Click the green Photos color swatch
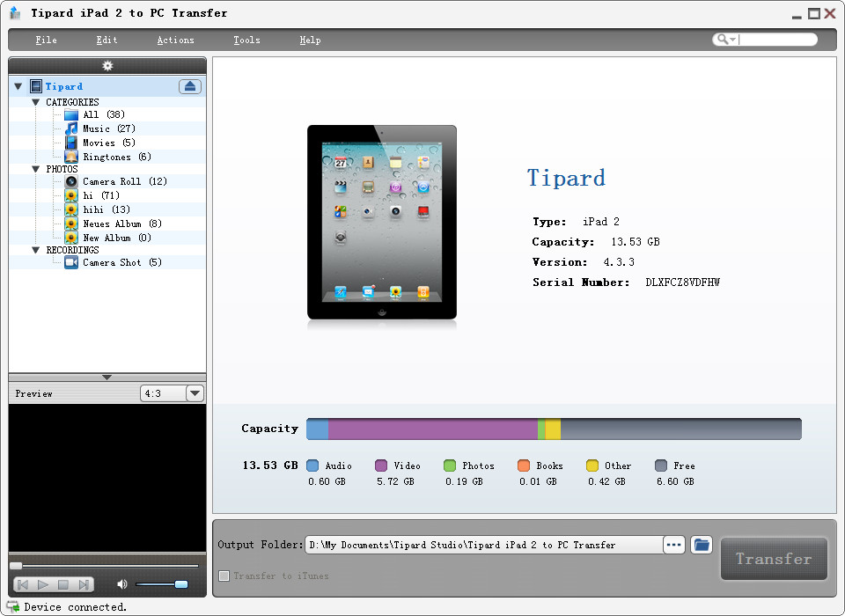 click(450, 466)
